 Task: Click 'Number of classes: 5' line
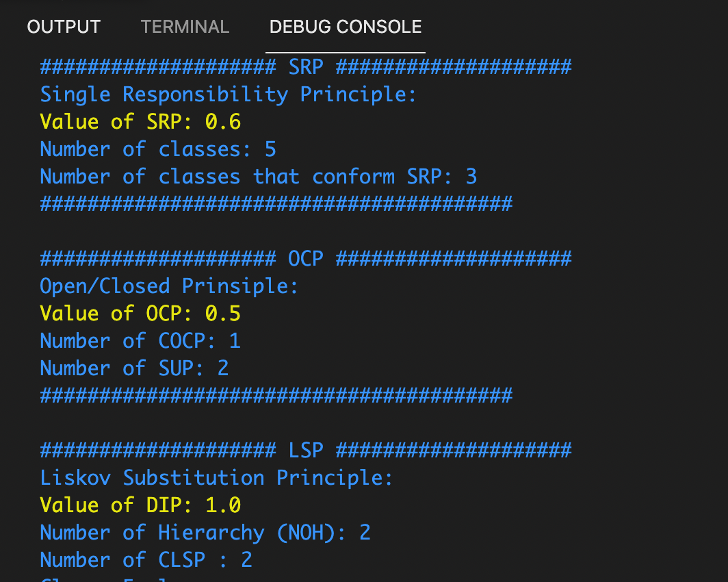coord(158,149)
